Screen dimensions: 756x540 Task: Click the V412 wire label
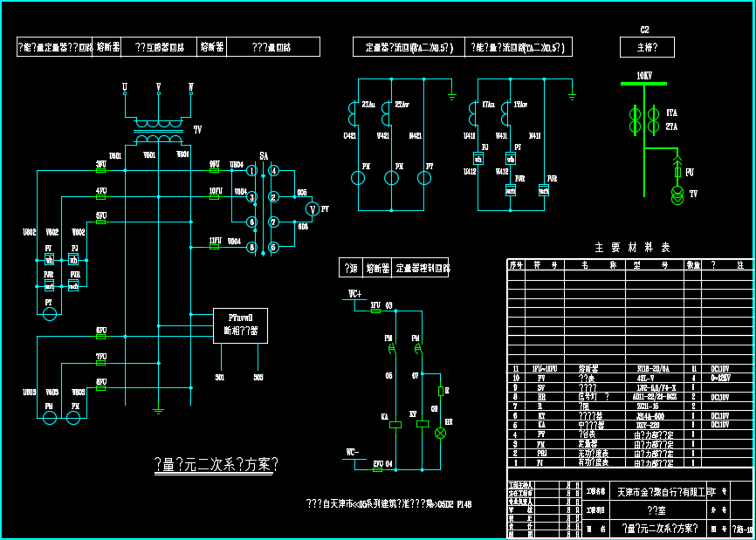(502, 171)
